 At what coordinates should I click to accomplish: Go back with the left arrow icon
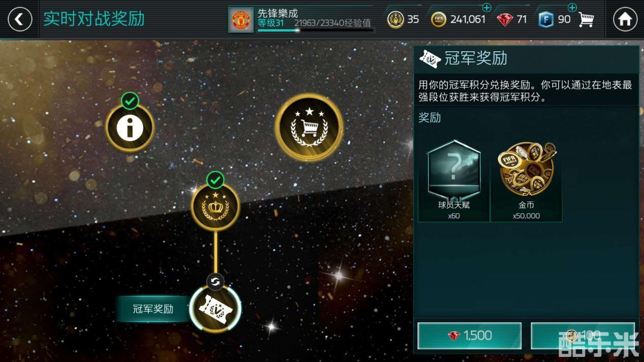(x=19, y=19)
